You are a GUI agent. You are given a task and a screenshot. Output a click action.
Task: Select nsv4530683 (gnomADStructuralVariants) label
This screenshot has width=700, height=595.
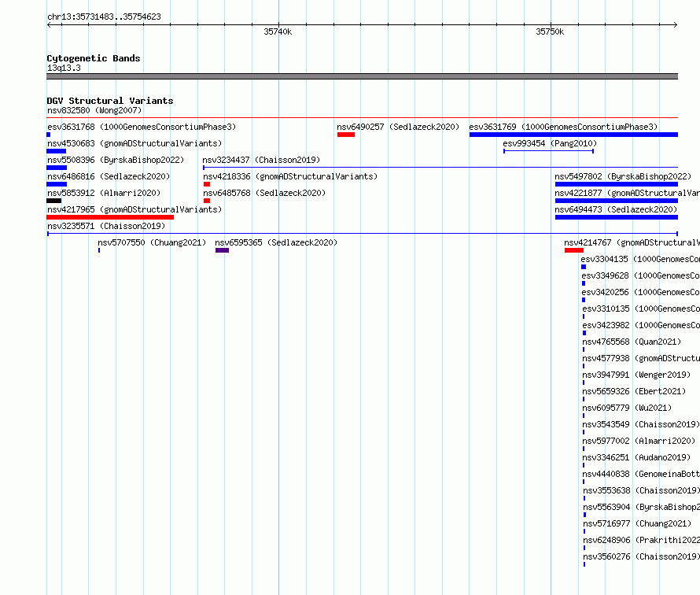tap(134, 143)
